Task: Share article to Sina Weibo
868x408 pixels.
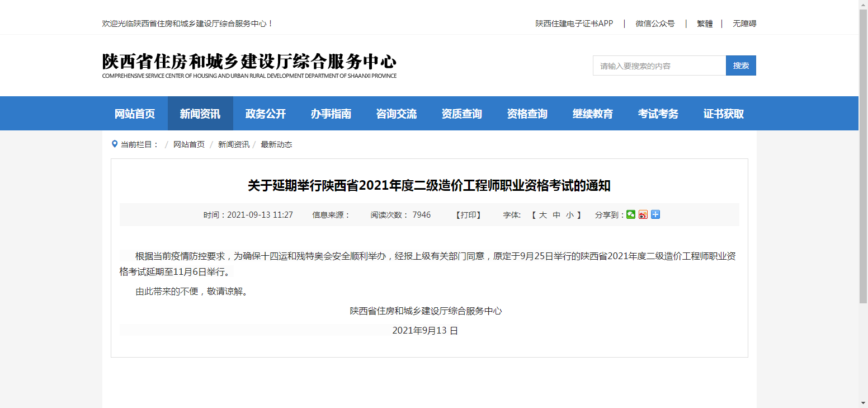Action: pos(643,214)
